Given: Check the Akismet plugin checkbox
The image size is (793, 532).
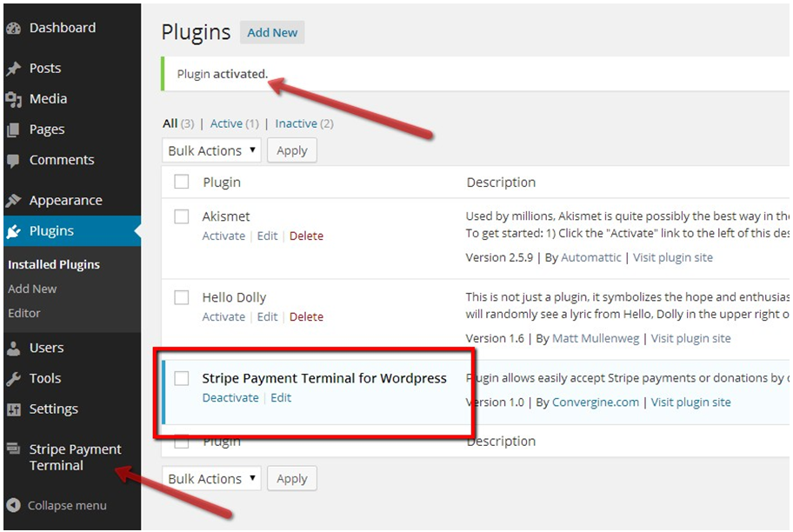Looking at the screenshot, I should coord(182,216).
